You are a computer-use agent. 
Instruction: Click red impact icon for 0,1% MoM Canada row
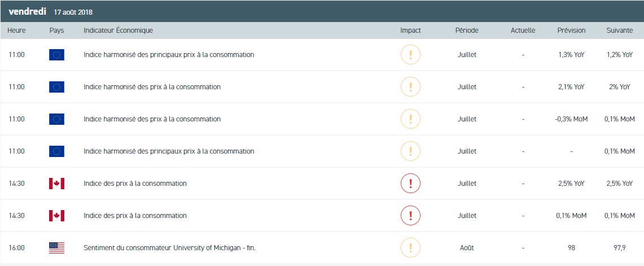pos(410,216)
